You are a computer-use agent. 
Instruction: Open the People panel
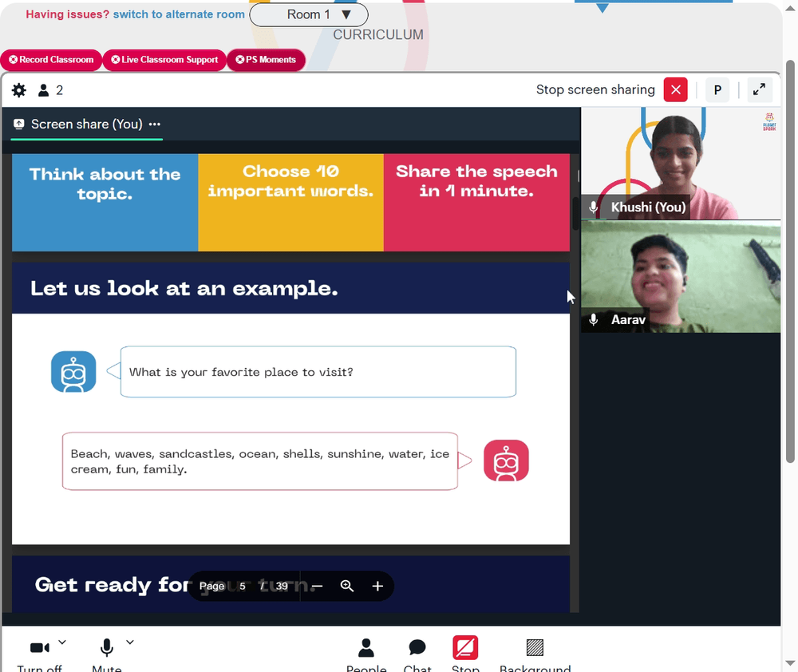coord(366,654)
